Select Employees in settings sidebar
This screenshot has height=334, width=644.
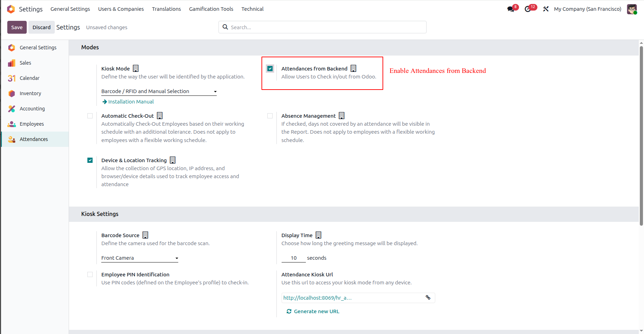point(35,124)
